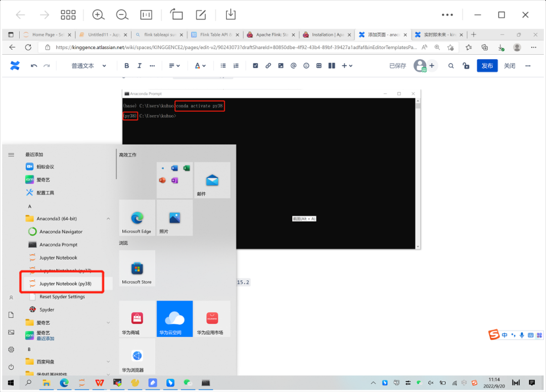This screenshot has width=546, height=392.
Task: Click the actual size 1:1 icon
Action: (146, 15)
